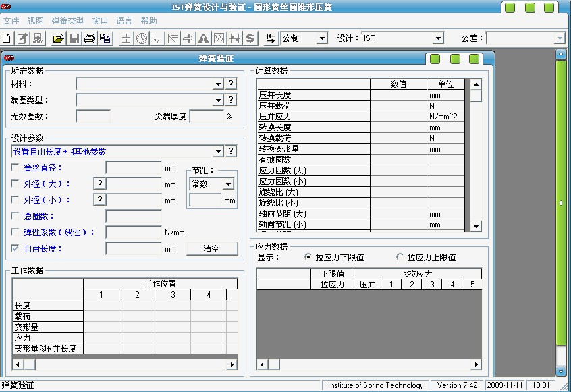Enable the 总圈数 checkbox

pyautogui.click(x=15, y=216)
